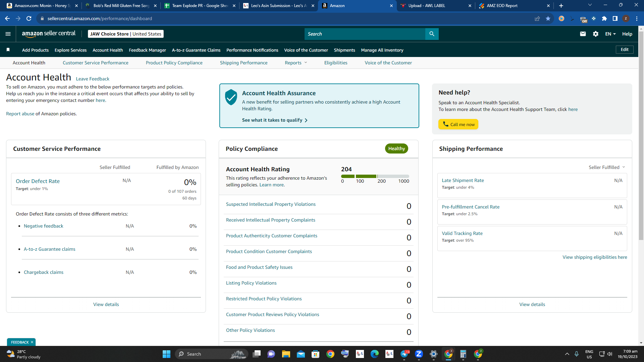This screenshot has width=644, height=362.
Task: Share this page icon in address bar
Action: tap(537, 18)
